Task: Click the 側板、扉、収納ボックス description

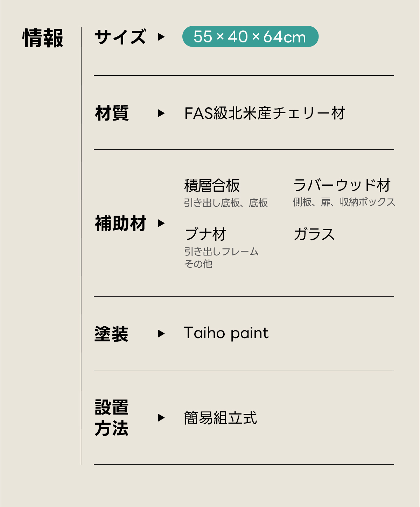Action: pyautogui.click(x=344, y=202)
